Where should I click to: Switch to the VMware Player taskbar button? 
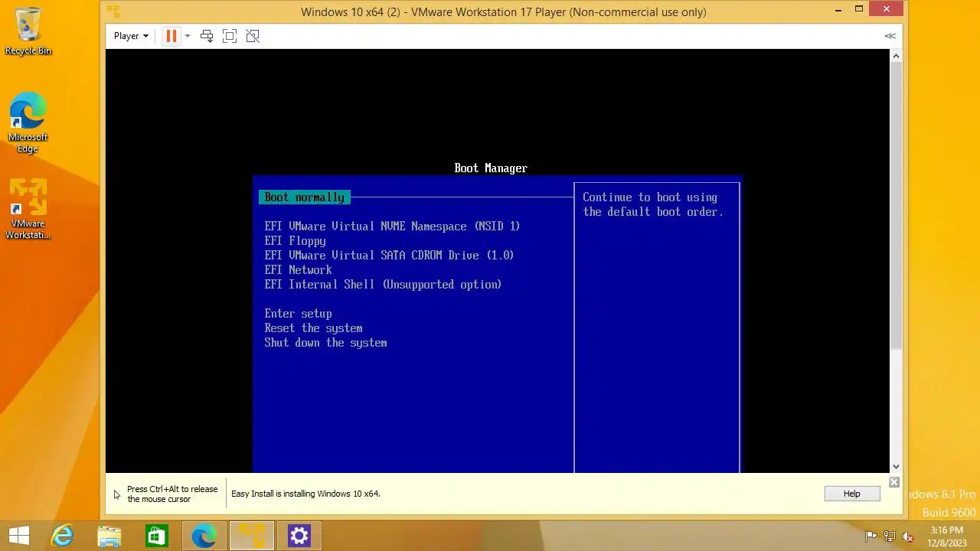point(252,536)
